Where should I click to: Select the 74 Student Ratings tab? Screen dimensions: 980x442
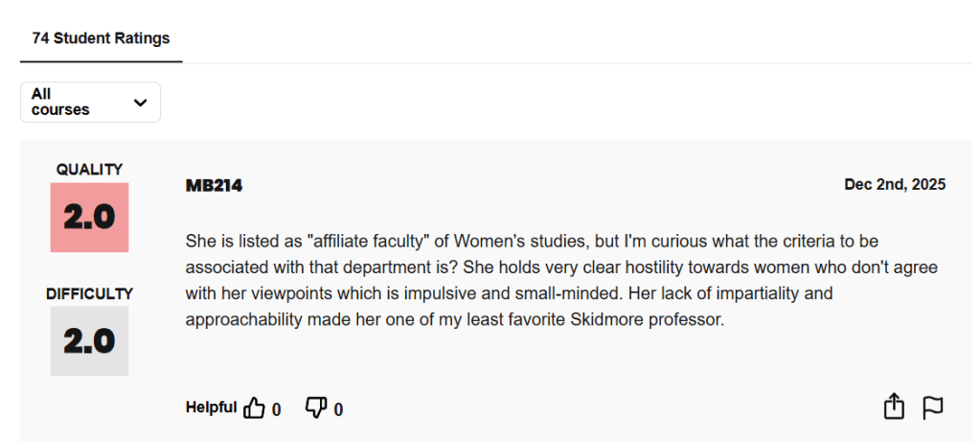[x=101, y=38]
